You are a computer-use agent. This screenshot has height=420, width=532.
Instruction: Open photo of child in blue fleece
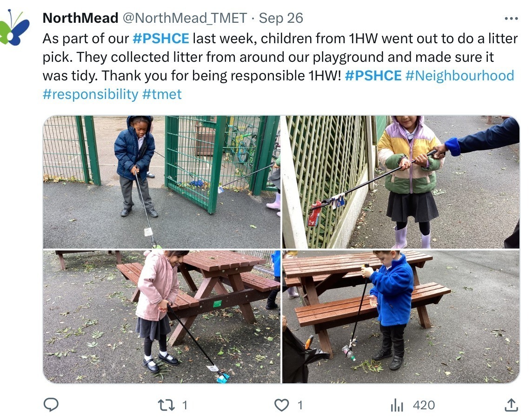coord(401,316)
